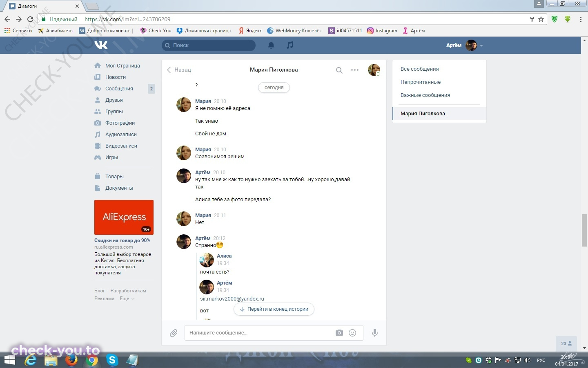Open the Скидки на товар до 90% ad link
This screenshot has width=588, height=368.
tap(122, 240)
